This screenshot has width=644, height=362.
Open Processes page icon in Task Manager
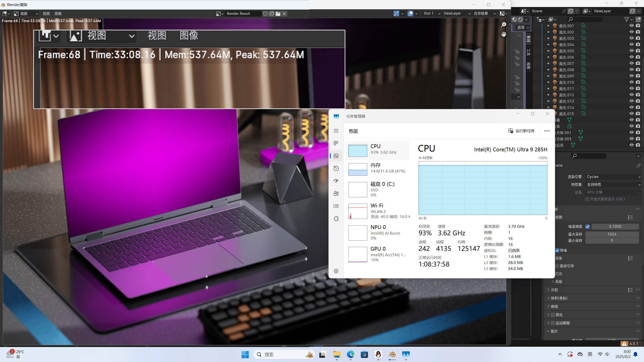pyautogui.click(x=336, y=143)
